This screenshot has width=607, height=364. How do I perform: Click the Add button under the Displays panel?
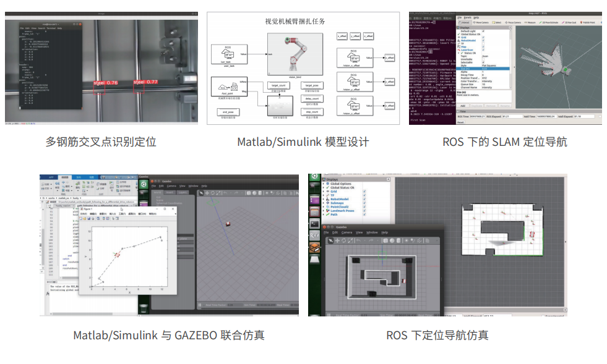(463, 106)
